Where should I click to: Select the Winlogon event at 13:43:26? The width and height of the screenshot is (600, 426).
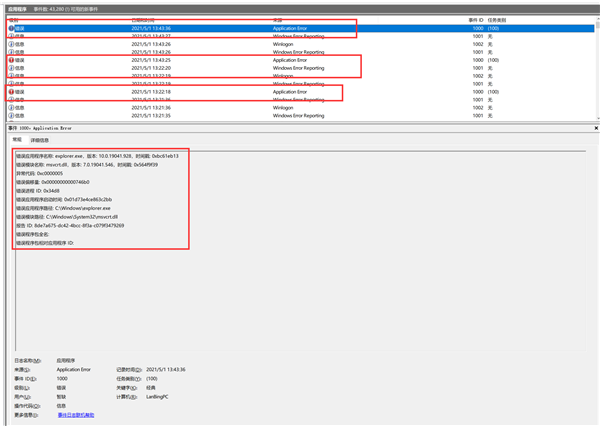(300, 44)
